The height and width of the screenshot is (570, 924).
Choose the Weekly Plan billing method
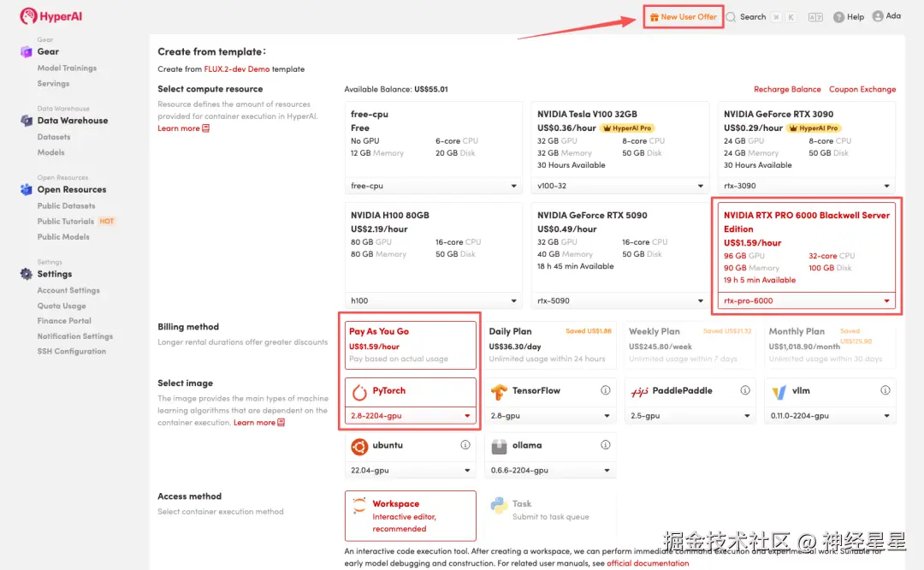tap(690, 346)
